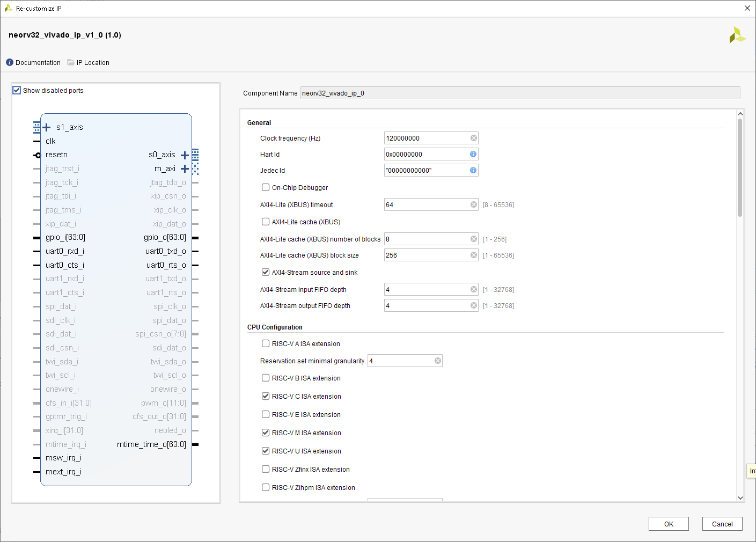Select the mtime_time_o[63:0] port label
The image size is (756, 542).
point(151,444)
